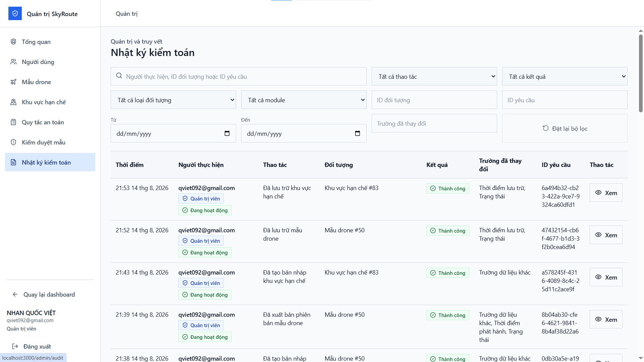View details of the 21:43 audit entry
This screenshot has width=644, height=362.
click(x=606, y=277)
